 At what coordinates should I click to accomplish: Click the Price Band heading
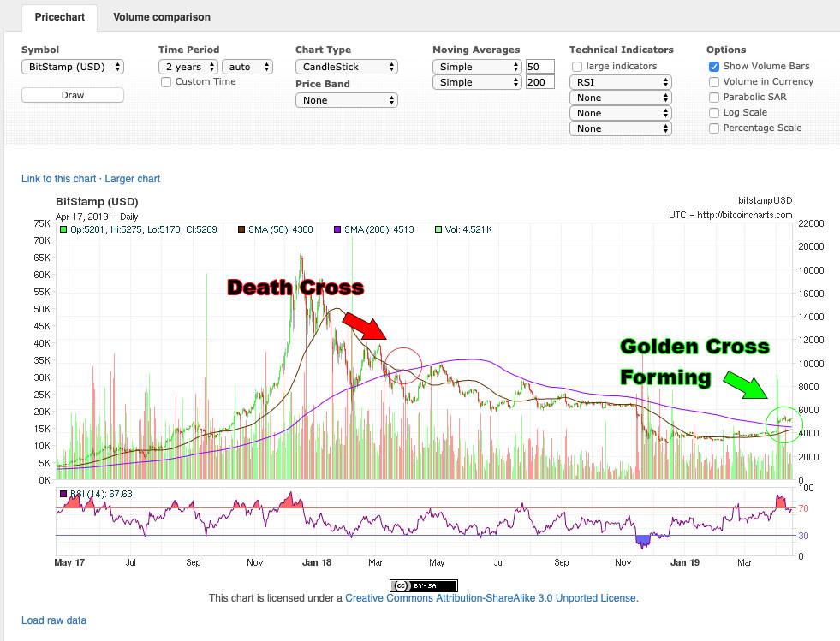click(x=323, y=84)
